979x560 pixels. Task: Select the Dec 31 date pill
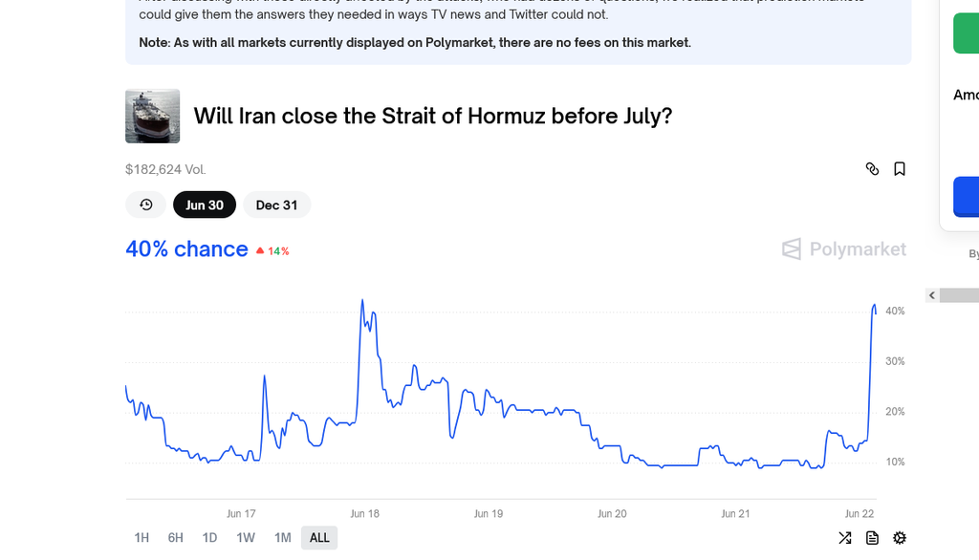(x=276, y=205)
